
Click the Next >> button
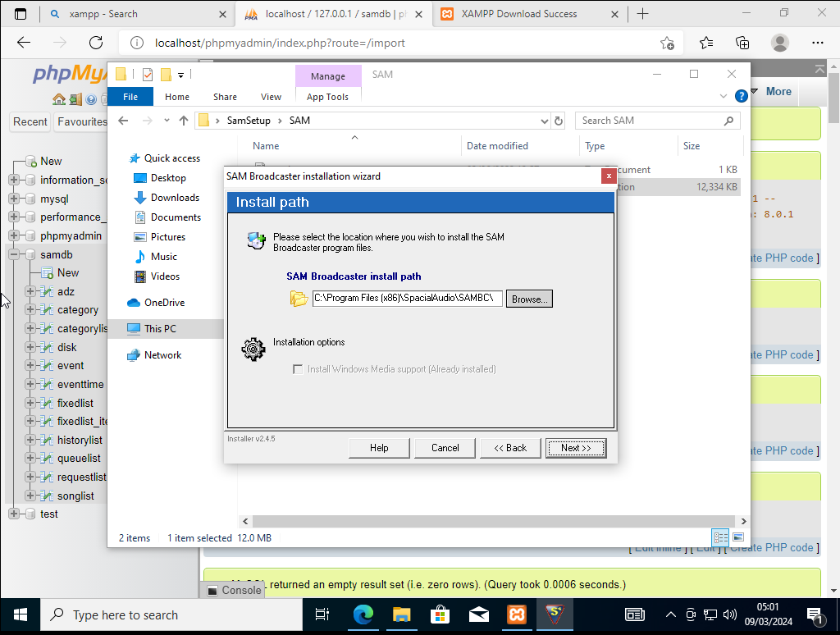pyautogui.click(x=575, y=448)
